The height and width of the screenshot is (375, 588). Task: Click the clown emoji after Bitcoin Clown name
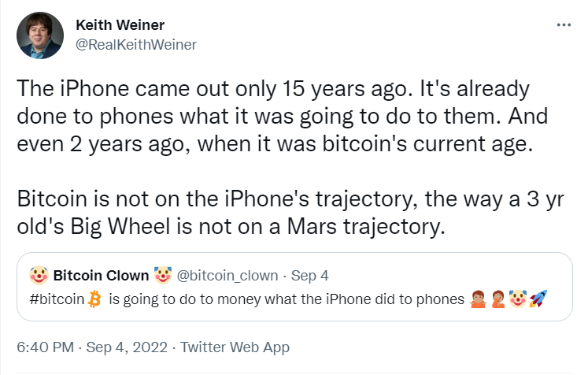(x=163, y=275)
